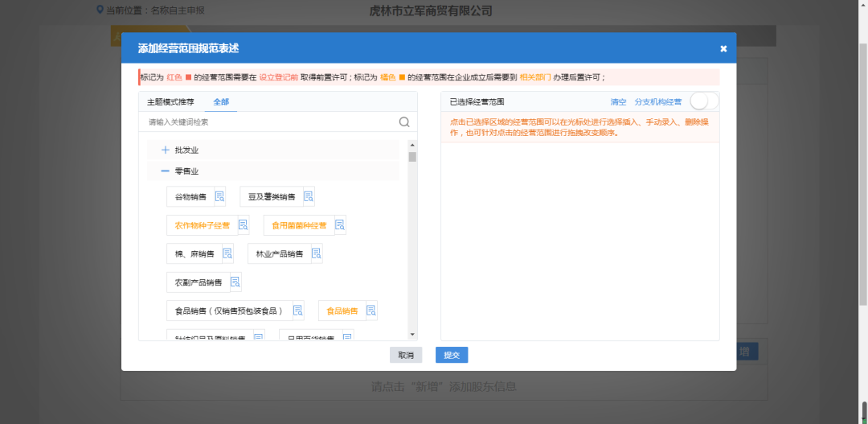
Task: Open details icon next to 食用菌菌种经营
Action: pyautogui.click(x=341, y=225)
